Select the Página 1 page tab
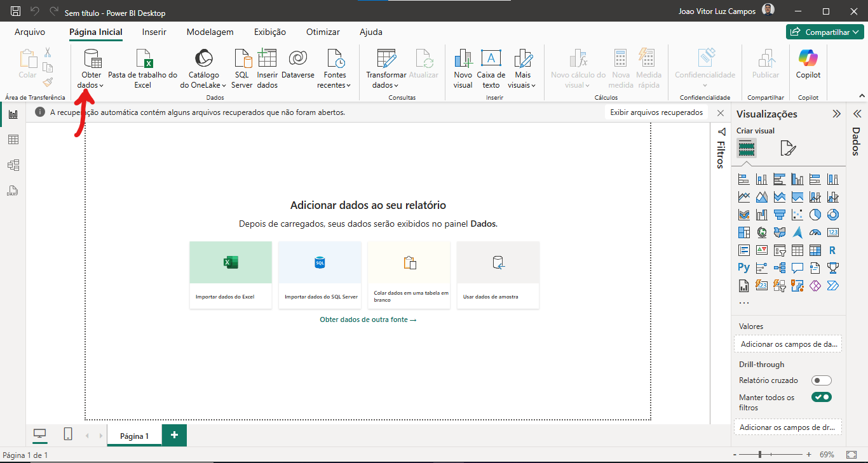 (x=134, y=436)
